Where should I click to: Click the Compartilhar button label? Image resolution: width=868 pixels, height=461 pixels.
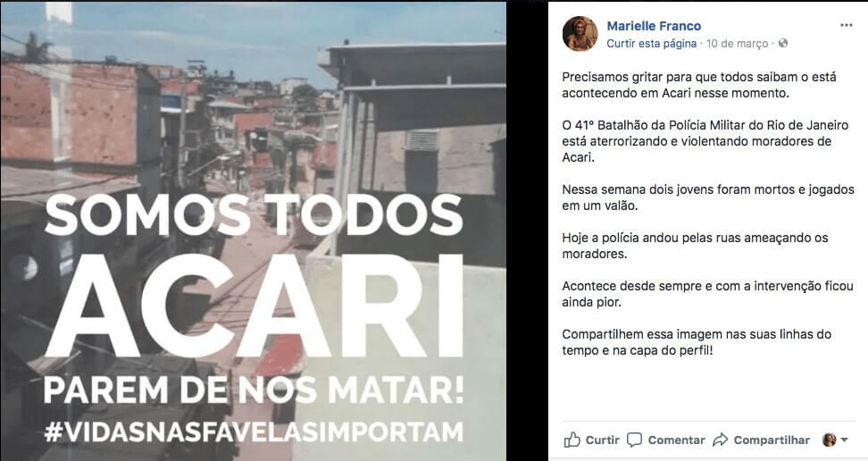click(x=772, y=440)
